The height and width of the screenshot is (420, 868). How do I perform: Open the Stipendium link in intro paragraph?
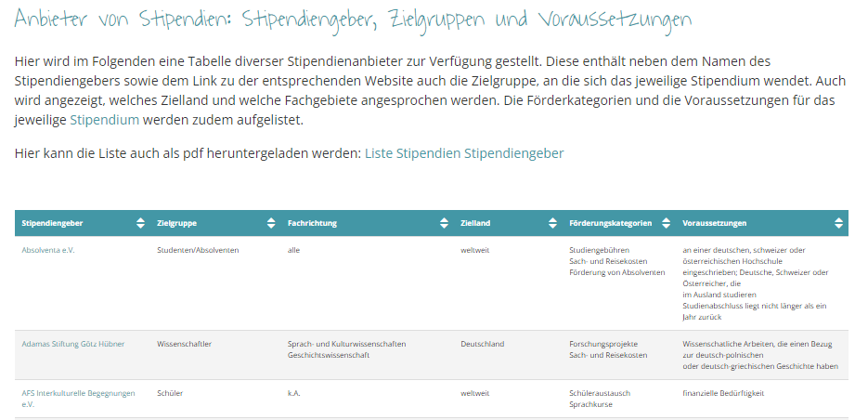click(x=104, y=120)
